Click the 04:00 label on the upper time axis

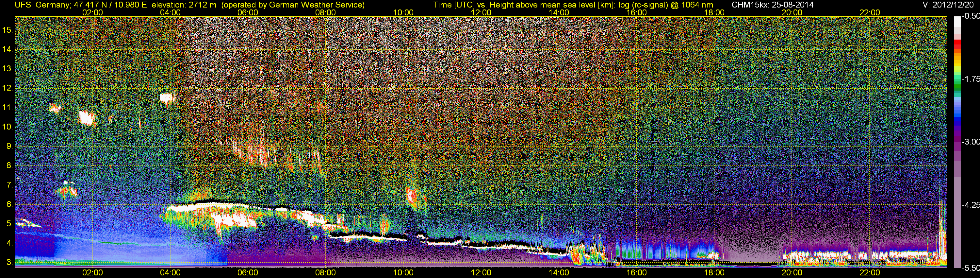[170, 12]
